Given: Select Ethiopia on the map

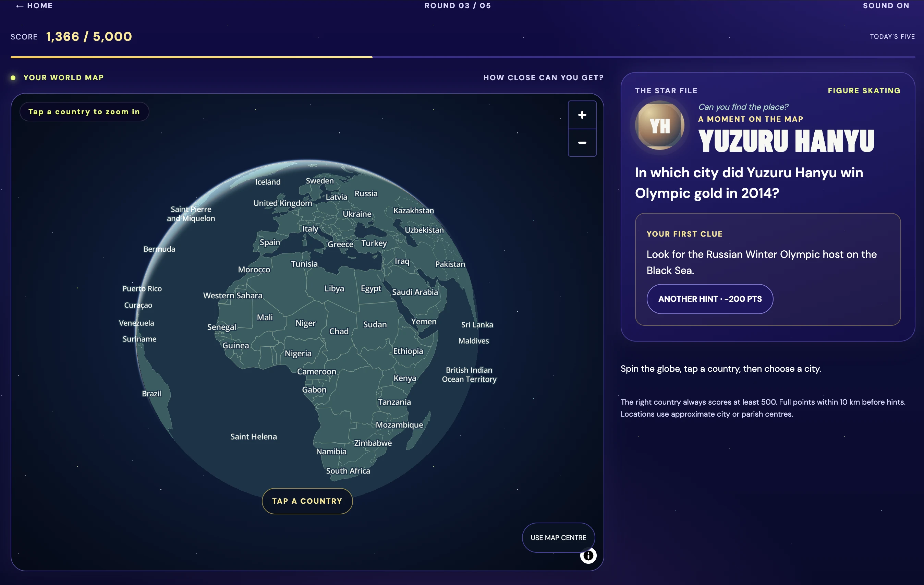Looking at the screenshot, I should coord(408,351).
